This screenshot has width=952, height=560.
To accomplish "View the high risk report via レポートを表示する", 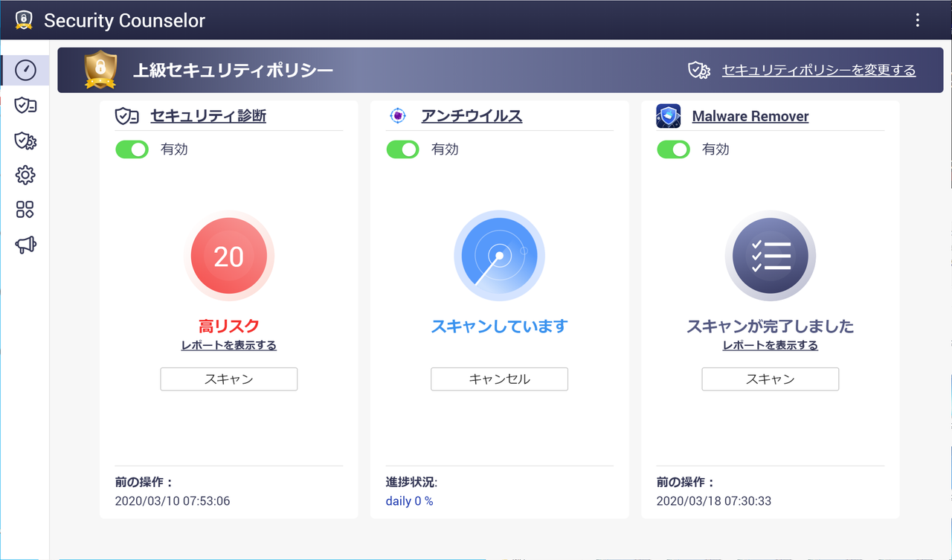I will tap(228, 344).
